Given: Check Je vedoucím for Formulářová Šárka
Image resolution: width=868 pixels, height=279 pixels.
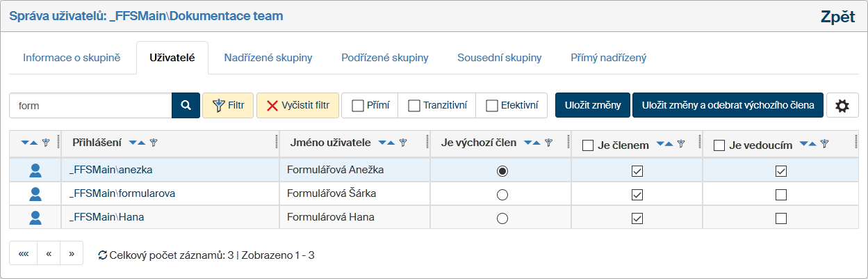Looking at the screenshot, I should pyautogui.click(x=781, y=194).
